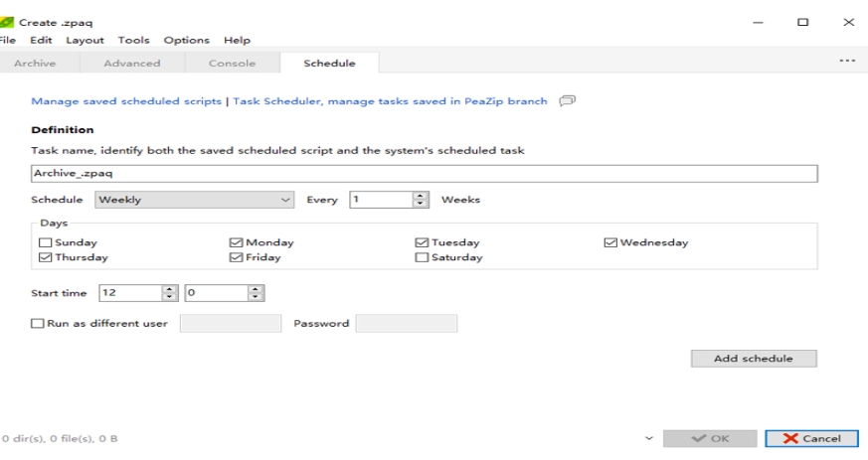Open the three-dots overflow menu
This screenshot has width=868, height=460.
pos(847,63)
